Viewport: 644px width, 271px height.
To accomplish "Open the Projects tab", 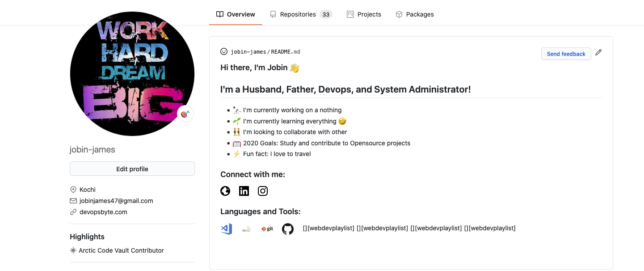I will pos(364,14).
